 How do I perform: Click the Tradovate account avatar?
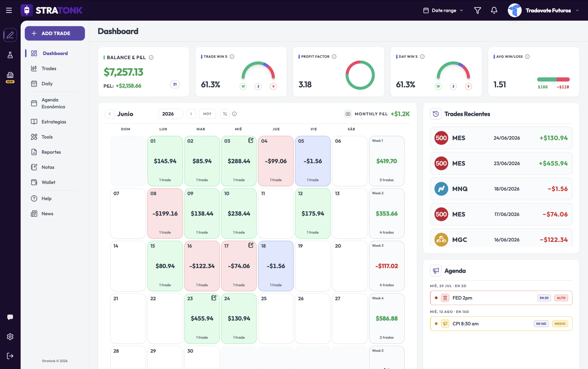click(514, 10)
